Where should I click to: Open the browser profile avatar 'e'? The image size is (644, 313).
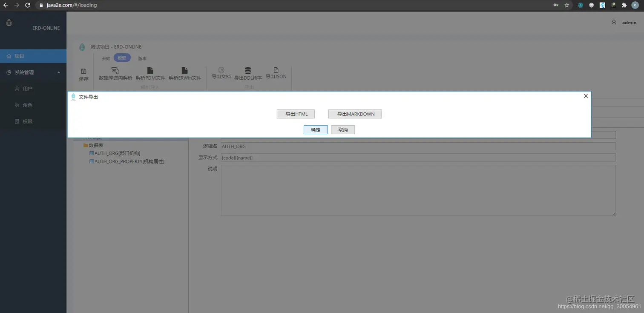tap(635, 5)
